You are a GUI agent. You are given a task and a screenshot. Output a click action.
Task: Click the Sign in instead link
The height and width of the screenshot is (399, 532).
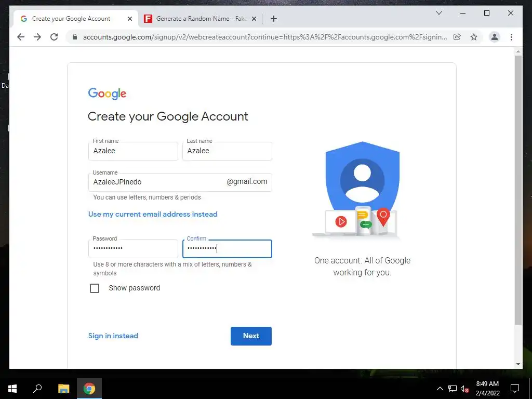(x=113, y=336)
